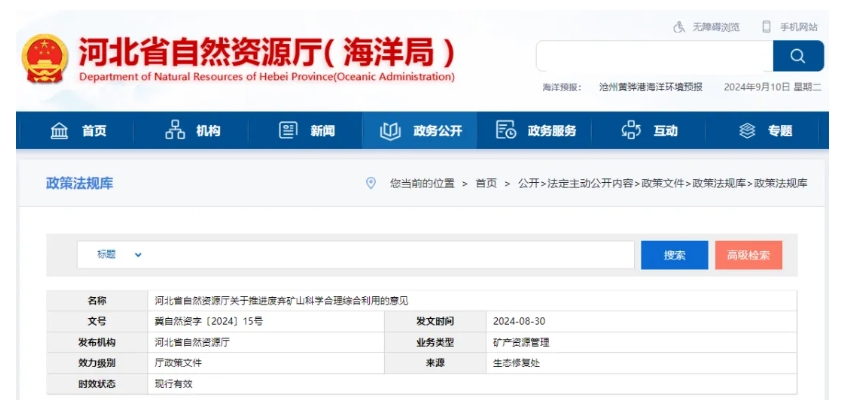Open the 政务服务 navigation tab
The image size is (844, 414).
coord(536,131)
